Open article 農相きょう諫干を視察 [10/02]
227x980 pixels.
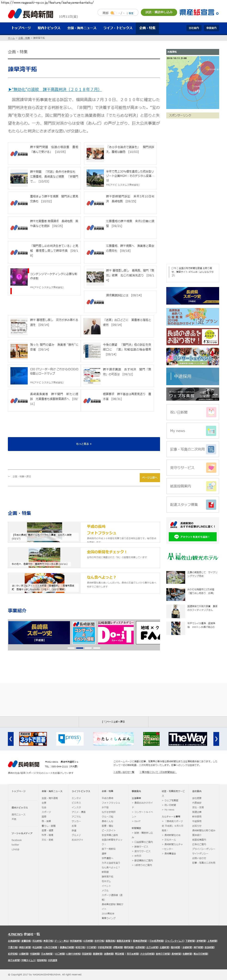click(x=44, y=203)
